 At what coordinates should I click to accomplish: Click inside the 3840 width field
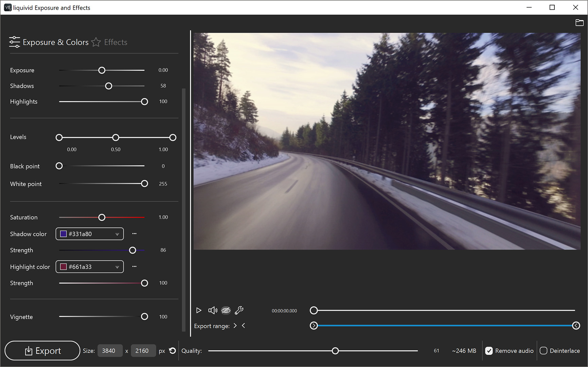110,350
